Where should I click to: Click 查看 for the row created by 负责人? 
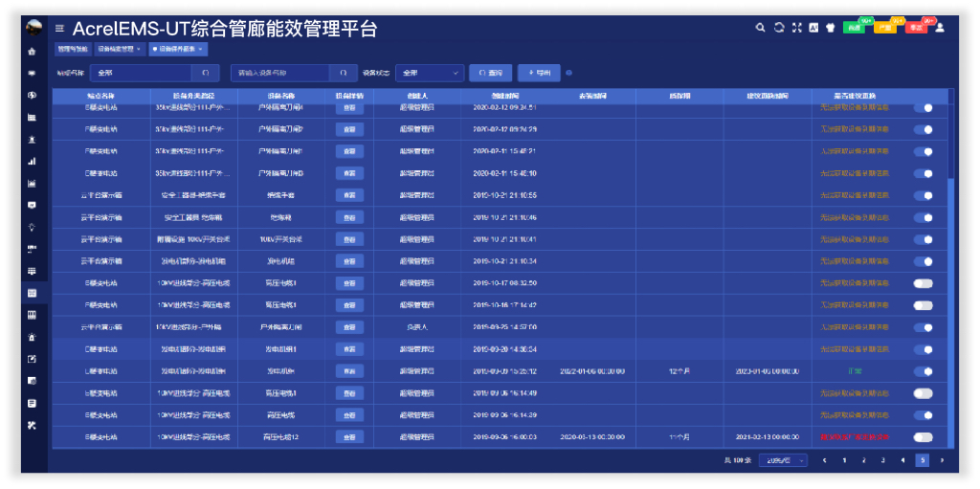pos(349,327)
